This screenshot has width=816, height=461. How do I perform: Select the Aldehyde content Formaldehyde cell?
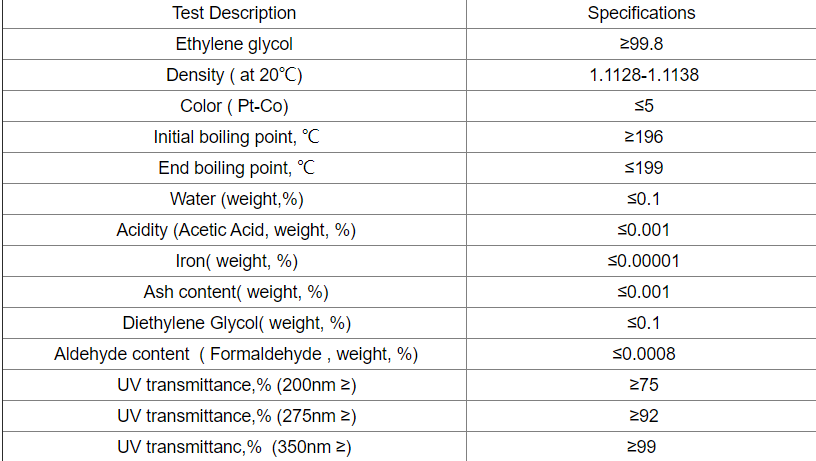click(x=236, y=354)
